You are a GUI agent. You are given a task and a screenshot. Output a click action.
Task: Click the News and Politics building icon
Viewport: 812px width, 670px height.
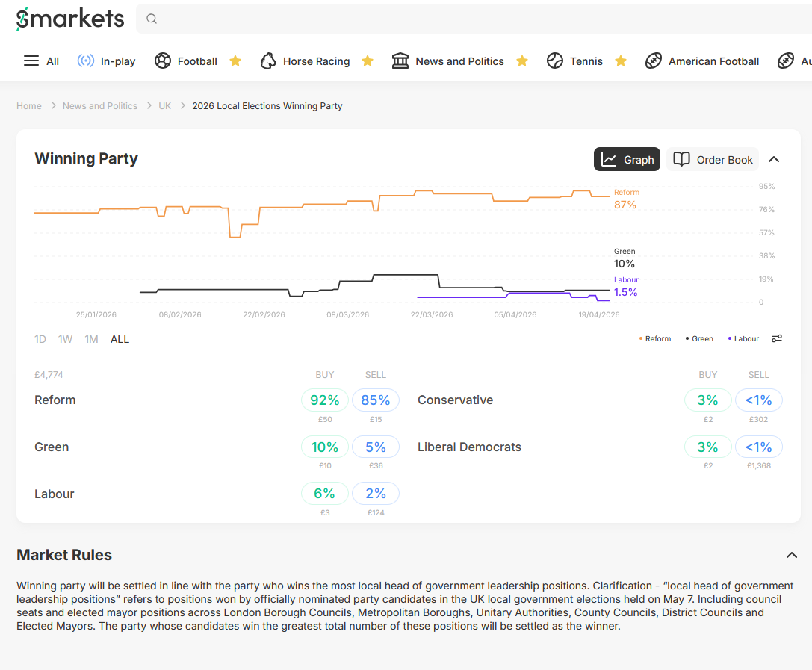(x=400, y=61)
